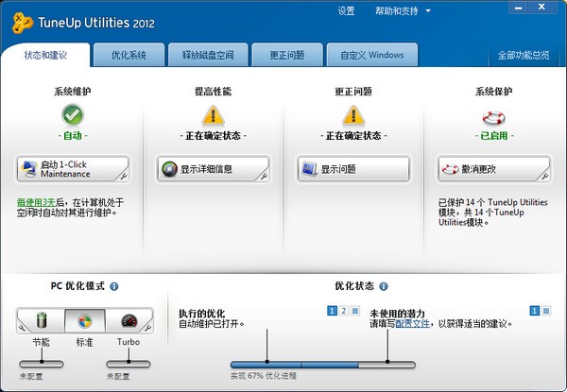
Task: Click the Turbo configuration slider
Action: [x=128, y=364]
